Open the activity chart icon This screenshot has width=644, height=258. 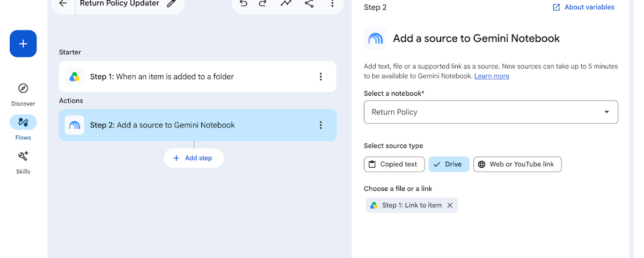pyautogui.click(x=286, y=4)
